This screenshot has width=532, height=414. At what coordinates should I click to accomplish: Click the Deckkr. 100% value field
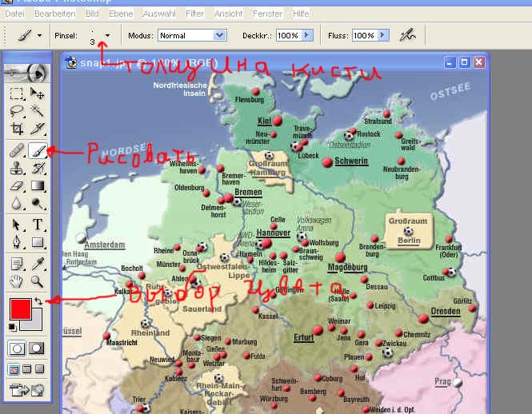pyautogui.click(x=289, y=35)
